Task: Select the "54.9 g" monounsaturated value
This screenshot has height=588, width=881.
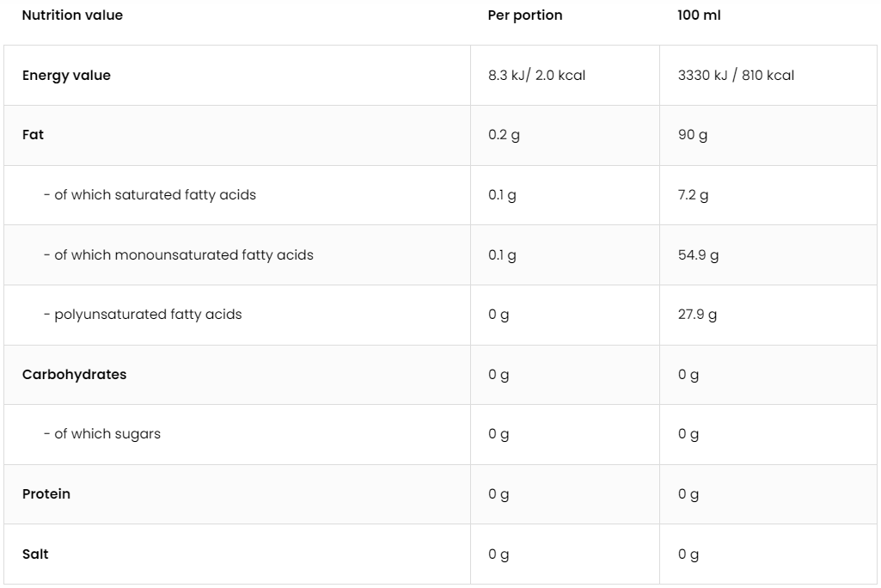Action: (698, 255)
